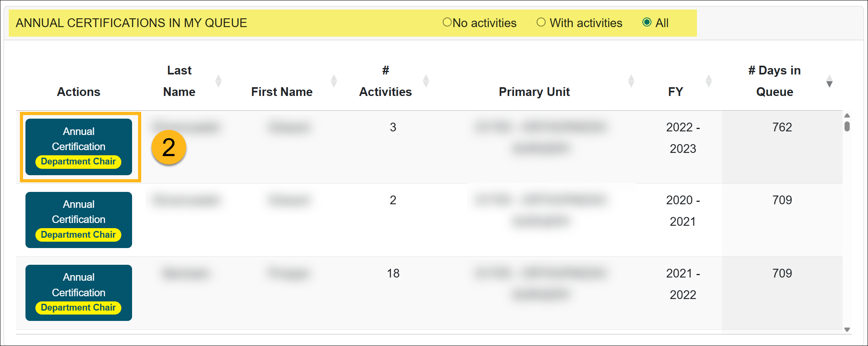Viewport: 868px width, 346px height.
Task: Click scrollbar up arrow in table
Action: coord(847,115)
